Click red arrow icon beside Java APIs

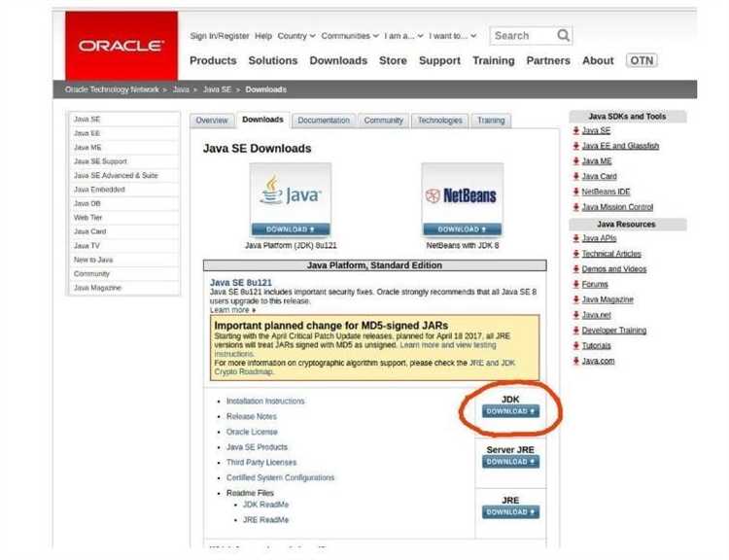(576, 238)
